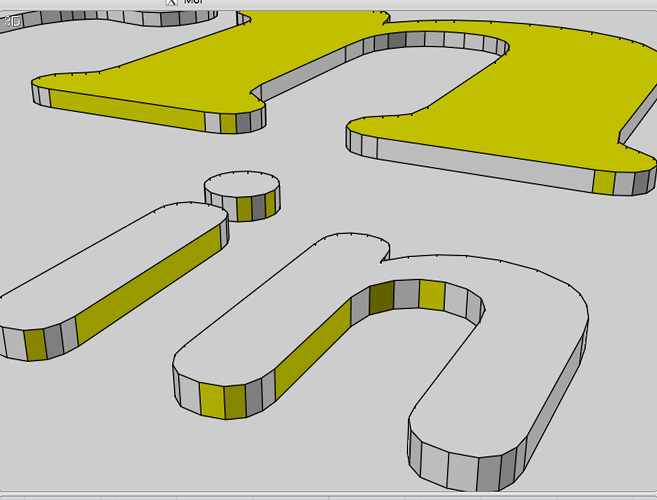This screenshot has width=657, height=500.
Task: Click the MoI window title icon
Action: 171,2
